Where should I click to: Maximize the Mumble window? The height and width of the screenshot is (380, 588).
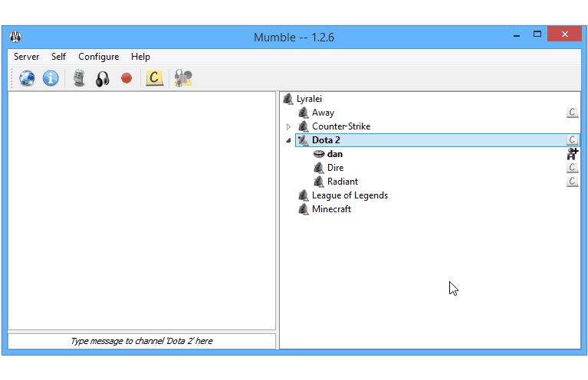pyautogui.click(x=537, y=34)
